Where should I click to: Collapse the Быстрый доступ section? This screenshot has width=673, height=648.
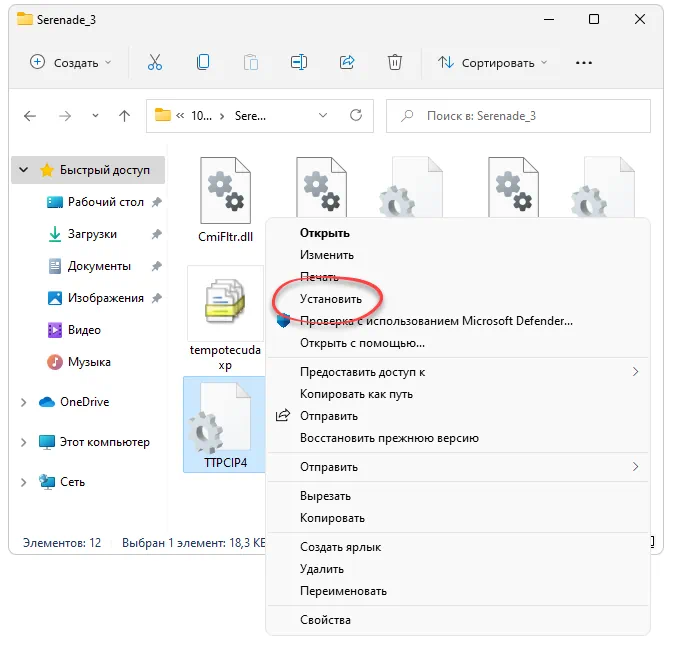pos(24,170)
